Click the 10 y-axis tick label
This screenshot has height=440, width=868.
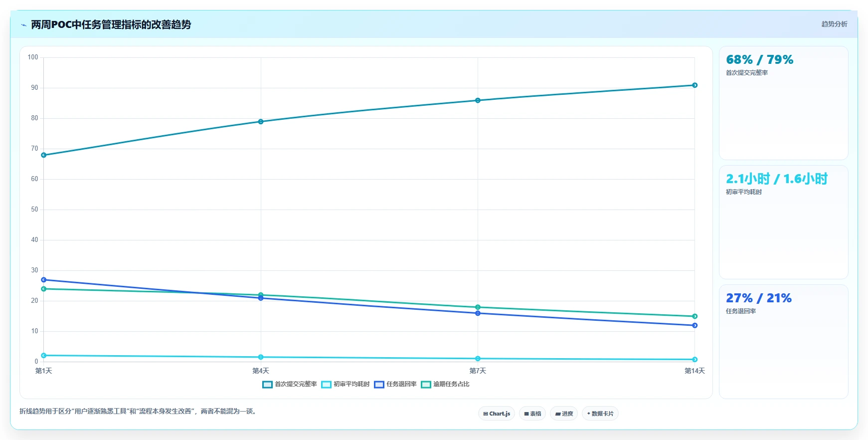point(34,331)
